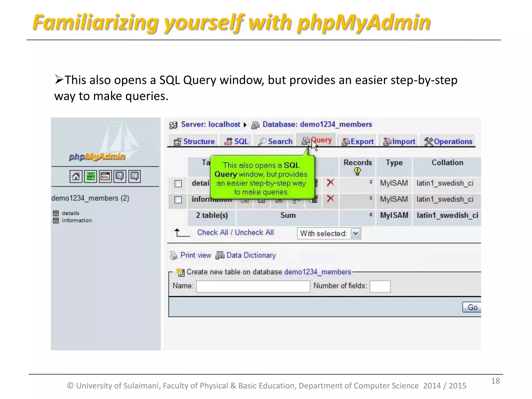
Task: Open the SQL documentation icon in sidebar
Action: pos(135,177)
